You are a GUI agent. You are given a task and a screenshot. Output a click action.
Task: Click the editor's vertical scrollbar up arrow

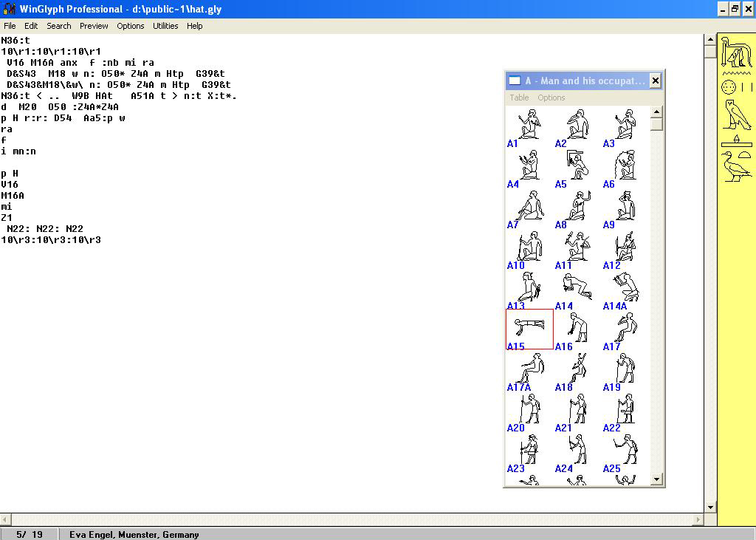(x=710, y=40)
